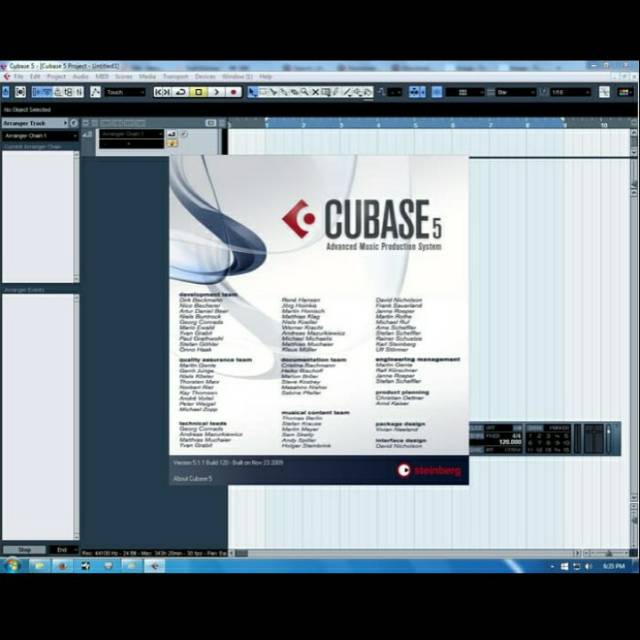Go to previous marker in transport

(158, 92)
